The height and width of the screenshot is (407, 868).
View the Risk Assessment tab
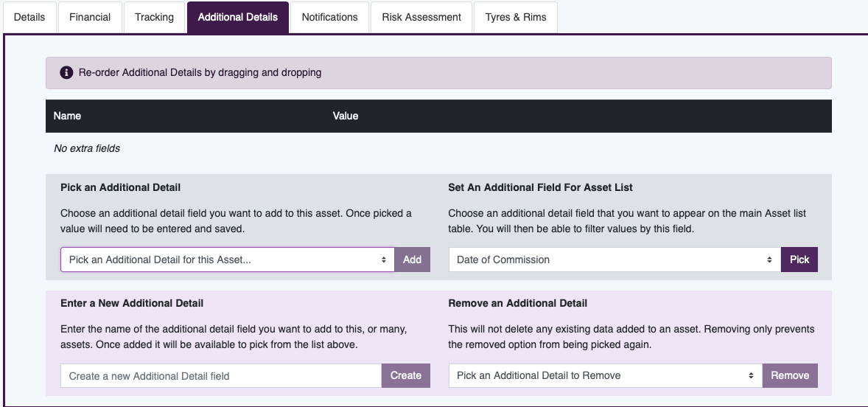(x=421, y=17)
